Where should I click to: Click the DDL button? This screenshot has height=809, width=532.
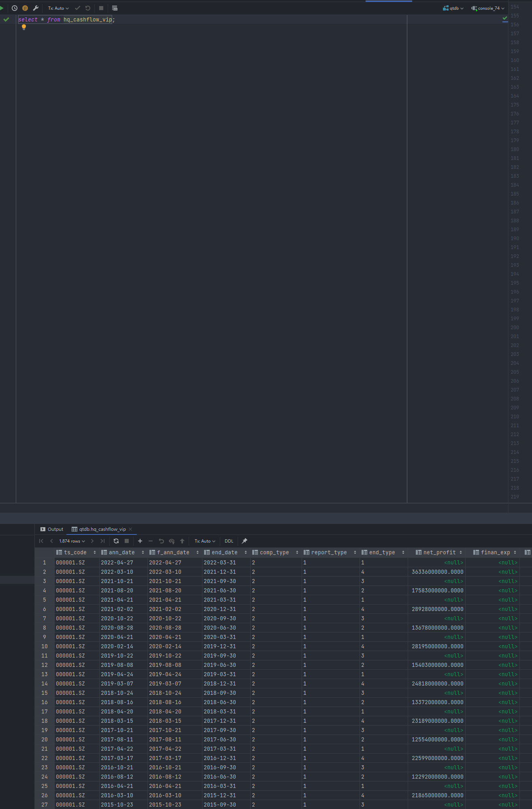[229, 541]
